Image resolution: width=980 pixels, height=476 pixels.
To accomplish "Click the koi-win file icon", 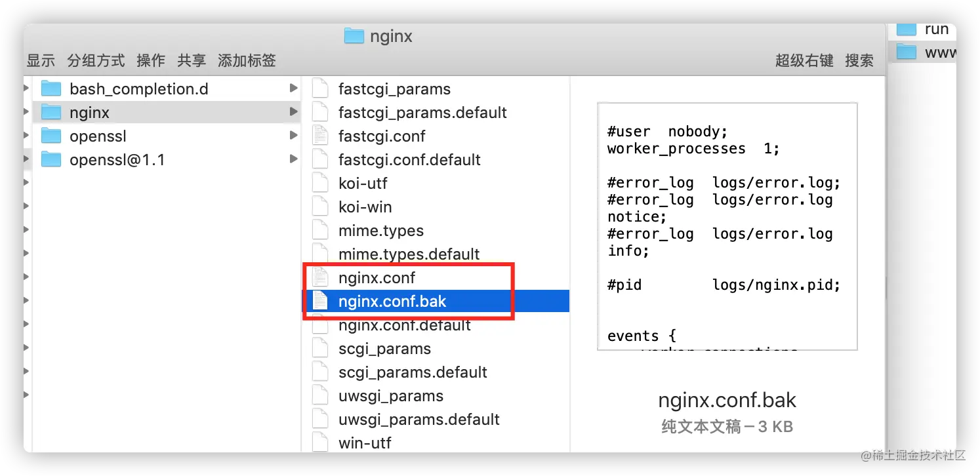I will 319,207.
